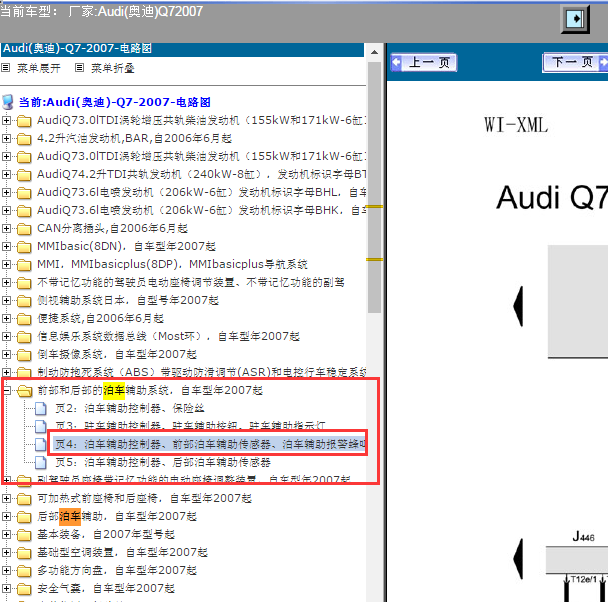Expand 便捷系统 folder node
This screenshot has height=602, width=608.
pyautogui.click(x=6, y=318)
